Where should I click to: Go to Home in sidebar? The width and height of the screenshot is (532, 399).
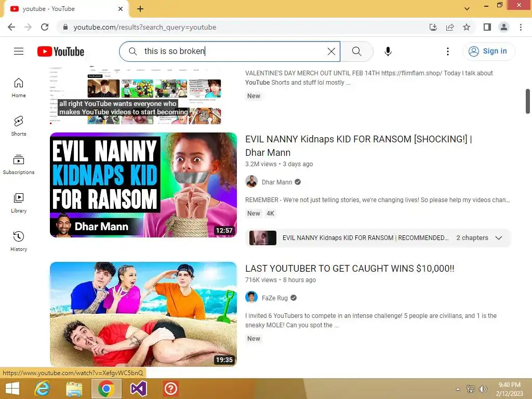(x=19, y=88)
